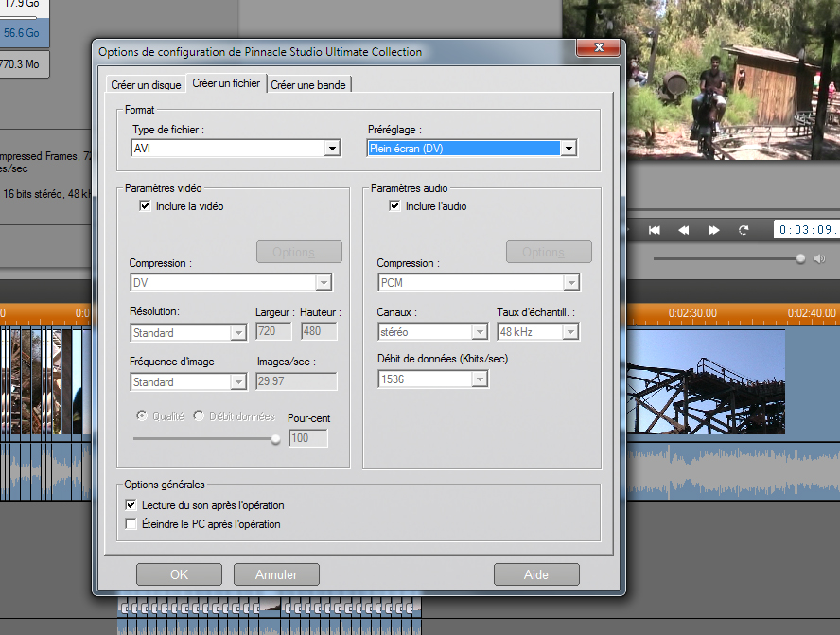This screenshot has height=635, width=840.
Task: Click the player volume slider handle
Action: click(x=800, y=258)
